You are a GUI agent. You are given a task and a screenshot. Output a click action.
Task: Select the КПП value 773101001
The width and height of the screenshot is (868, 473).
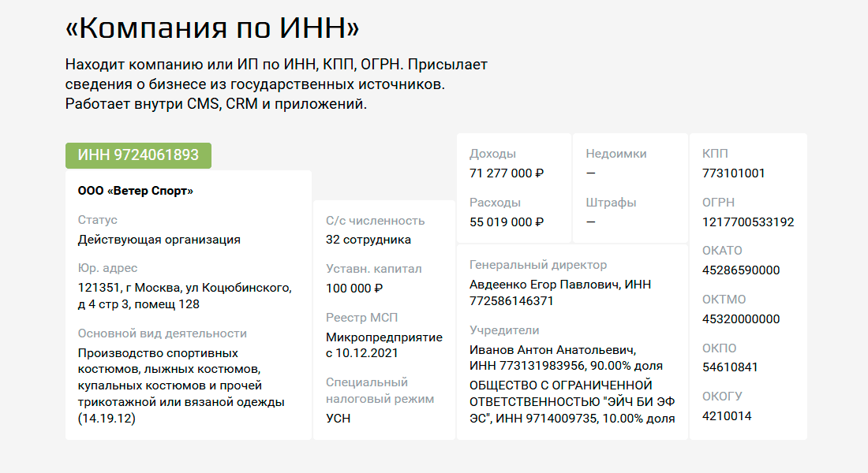(x=734, y=173)
